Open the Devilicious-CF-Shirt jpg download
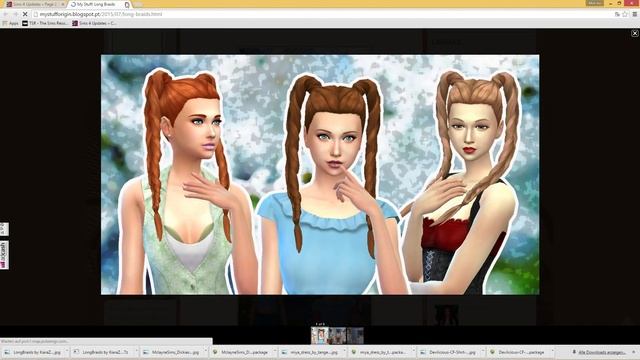This screenshot has height=360, width=640. (449, 352)
